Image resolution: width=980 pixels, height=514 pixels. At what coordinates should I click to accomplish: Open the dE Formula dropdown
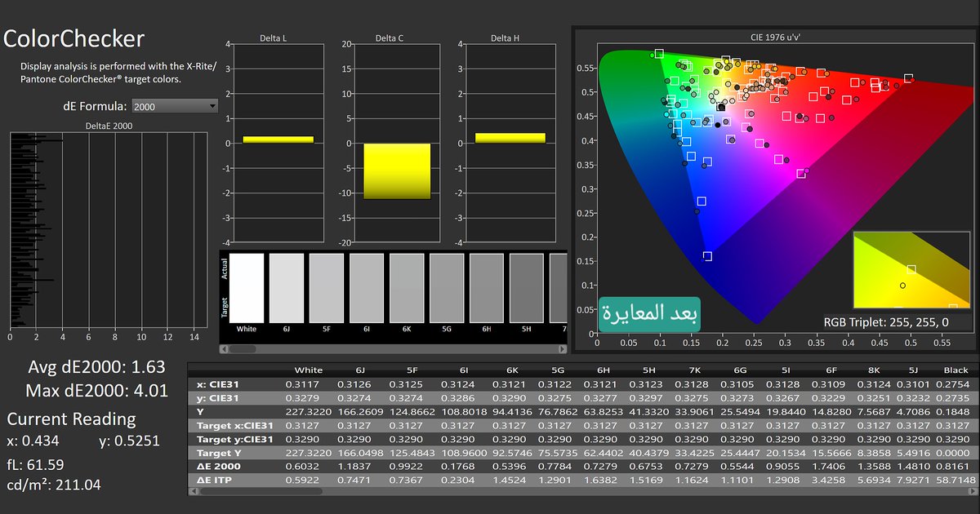(x=174, y=106)
